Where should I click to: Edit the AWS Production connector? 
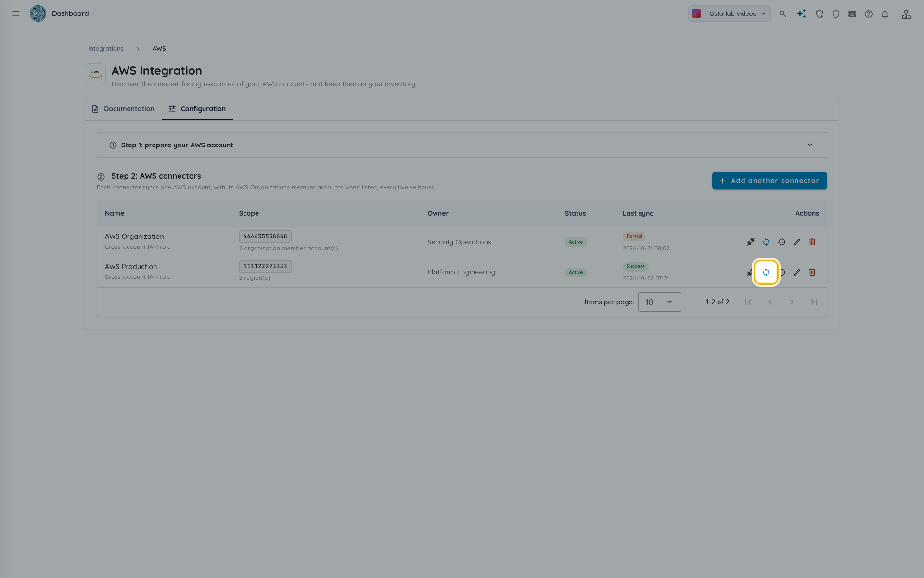(x=797, y=272)
